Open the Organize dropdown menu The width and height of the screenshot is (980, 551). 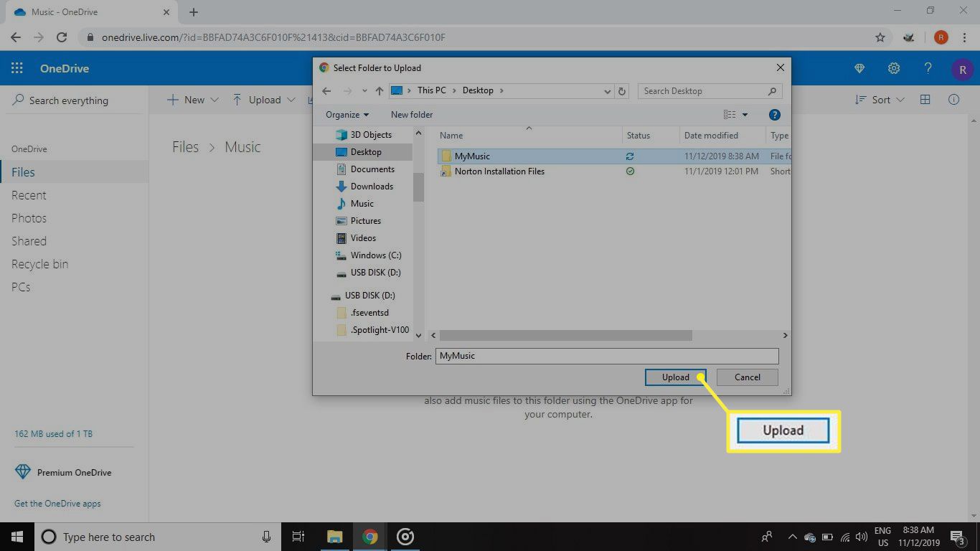pos(347,115)
